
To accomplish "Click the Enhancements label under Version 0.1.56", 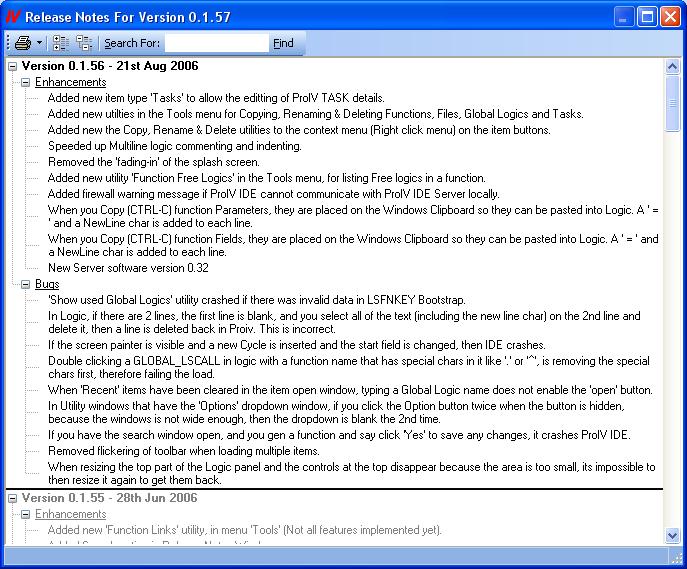I will (x=71, y=82).
